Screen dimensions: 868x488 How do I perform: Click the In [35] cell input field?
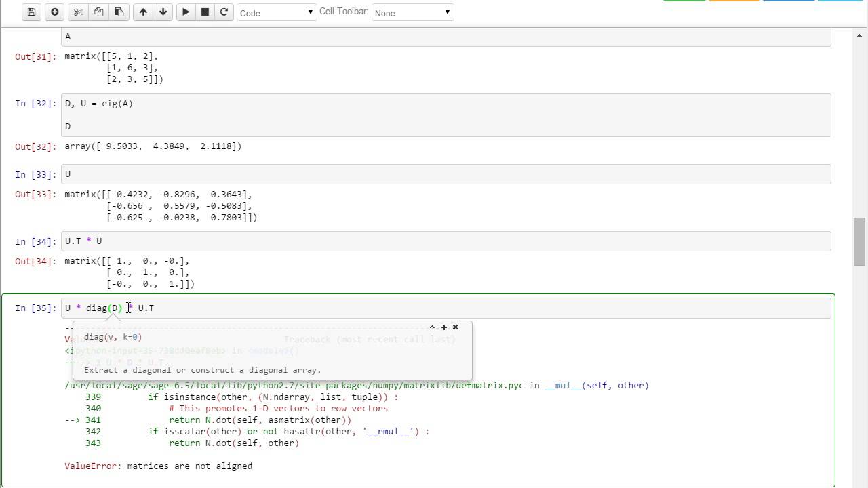click(446, 308)
